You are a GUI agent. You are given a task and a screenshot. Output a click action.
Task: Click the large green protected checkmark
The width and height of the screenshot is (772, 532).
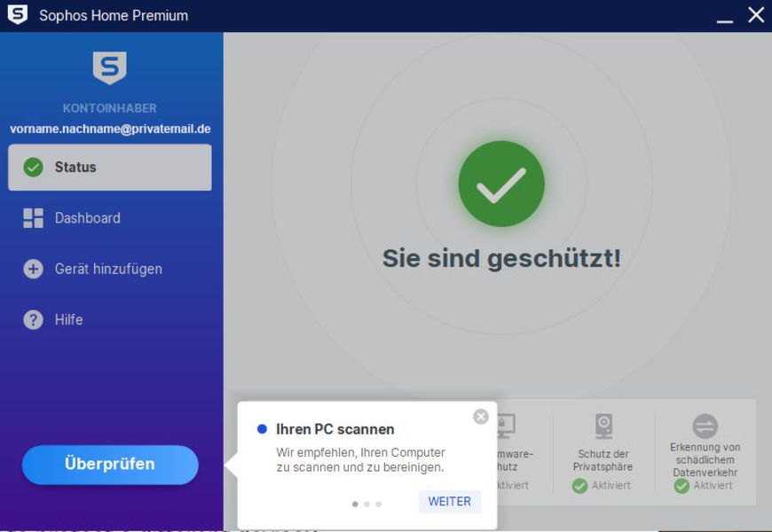501,184
